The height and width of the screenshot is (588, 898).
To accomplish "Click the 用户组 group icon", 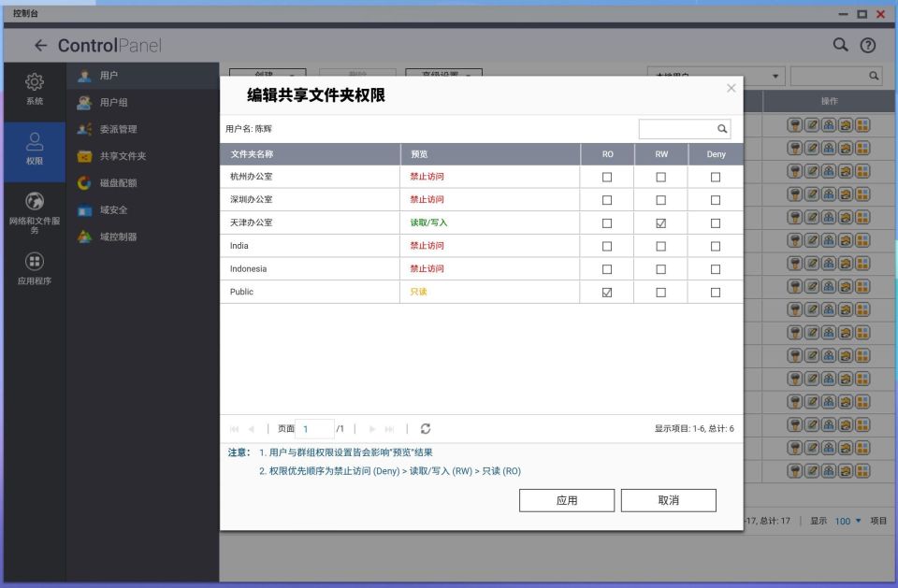I will pyautogui.click(x=84, y=103).
